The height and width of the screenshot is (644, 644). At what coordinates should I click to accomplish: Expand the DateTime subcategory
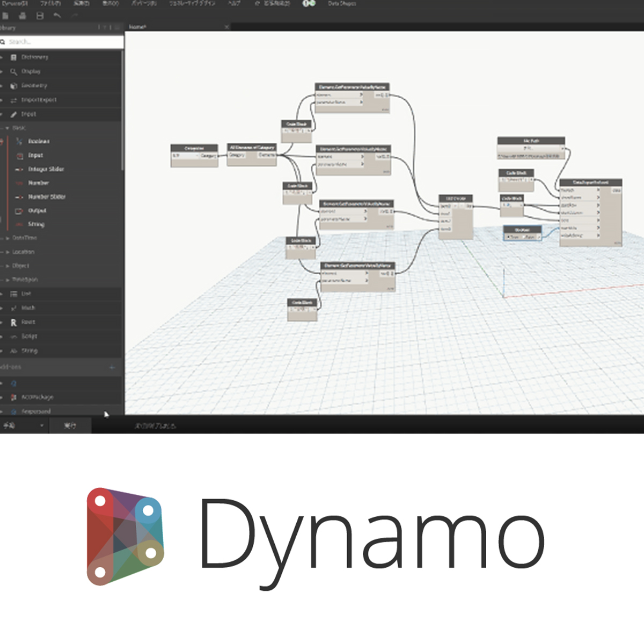[x=8, y=238]
